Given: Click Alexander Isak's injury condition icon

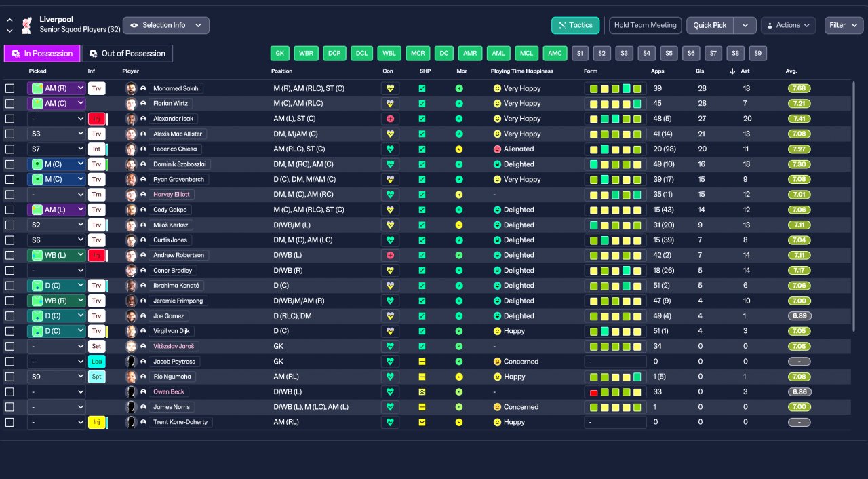Looking at the screenshot, I should click(390, 119).
